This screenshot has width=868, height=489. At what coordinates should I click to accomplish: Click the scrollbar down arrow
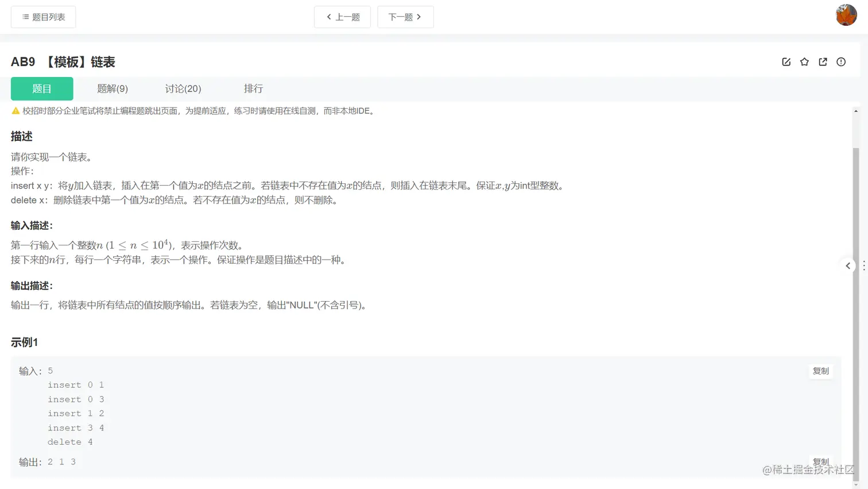click(856, 485)
